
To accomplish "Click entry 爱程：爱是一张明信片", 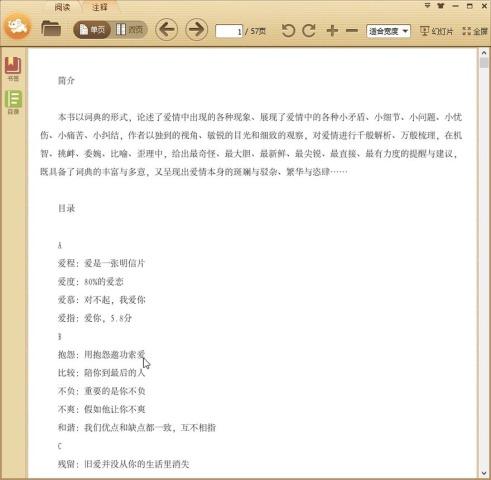I will pos(101,263).
